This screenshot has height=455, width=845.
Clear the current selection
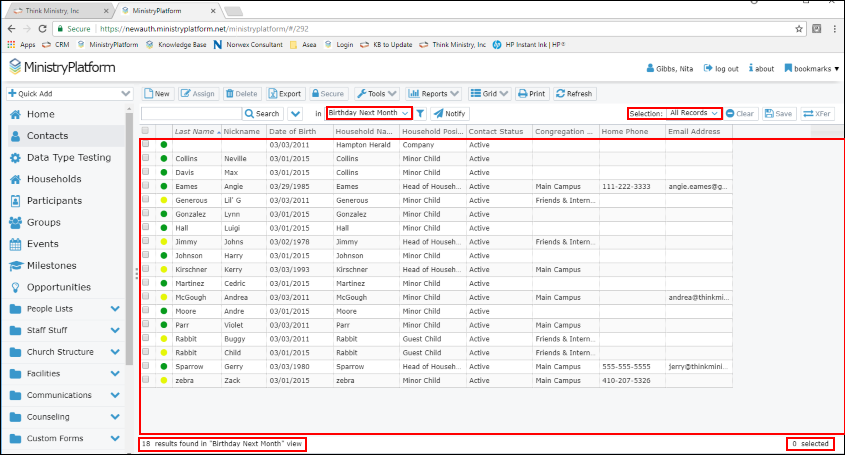tap(740, 114)
